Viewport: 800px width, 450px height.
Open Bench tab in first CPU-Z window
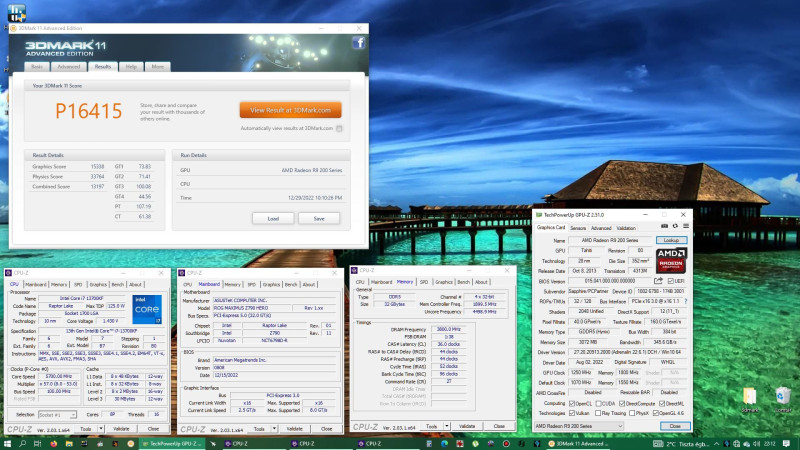[118, 285]
